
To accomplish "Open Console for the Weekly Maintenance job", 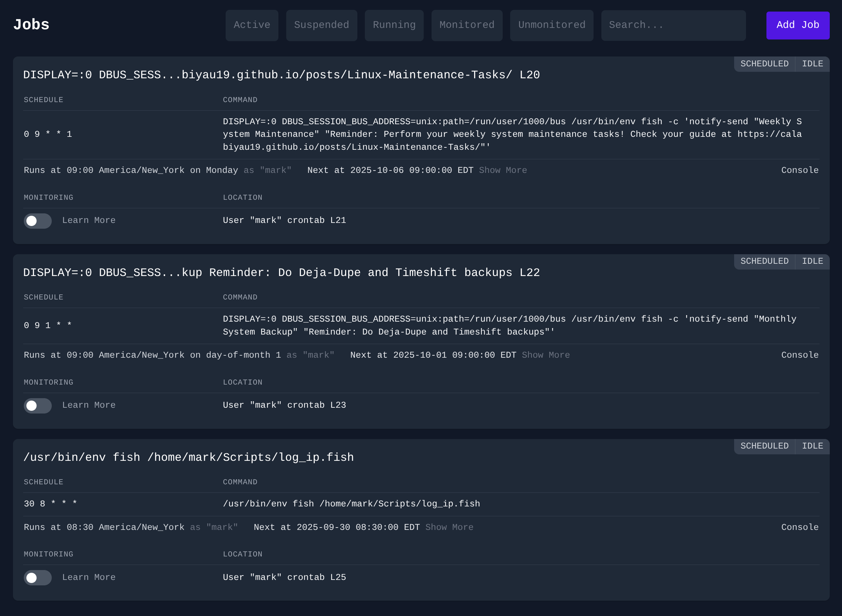I will [x=799, y=170].
